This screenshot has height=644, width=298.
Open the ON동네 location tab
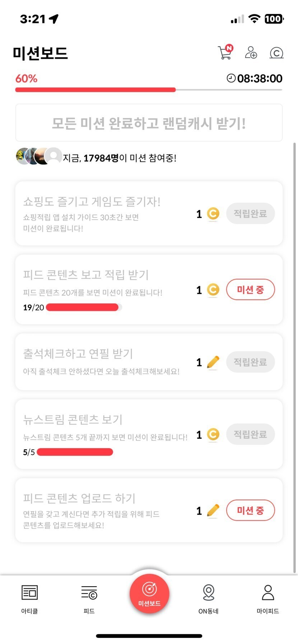pos(209,598)
